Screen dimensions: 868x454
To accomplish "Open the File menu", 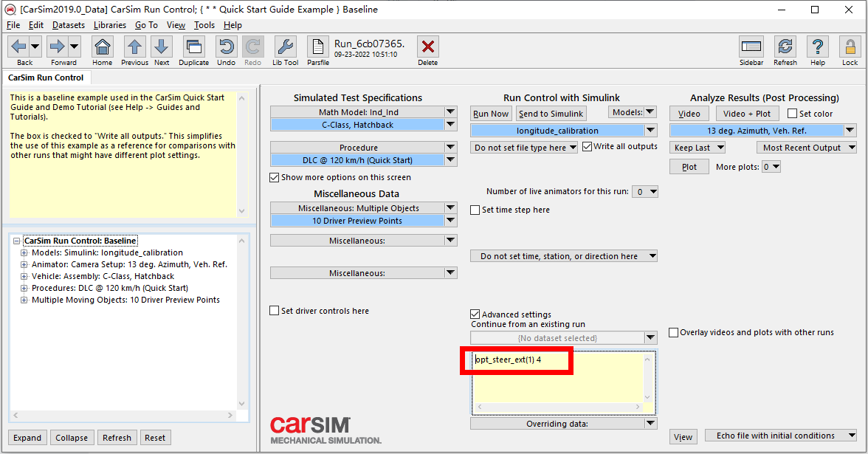I will click(x=13, y=25).
